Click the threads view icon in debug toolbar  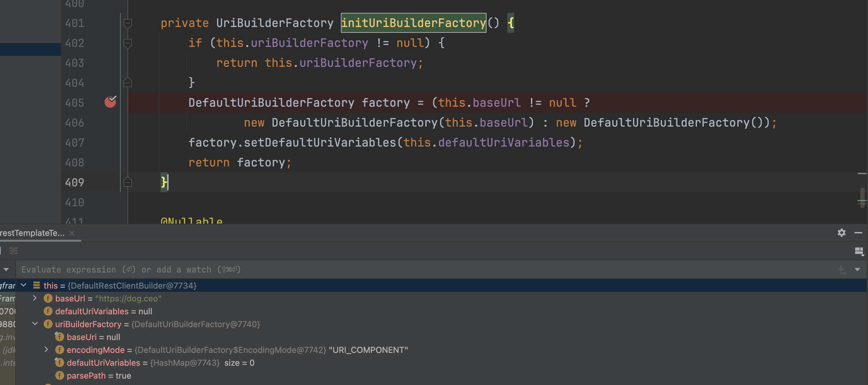pos(13,250)
